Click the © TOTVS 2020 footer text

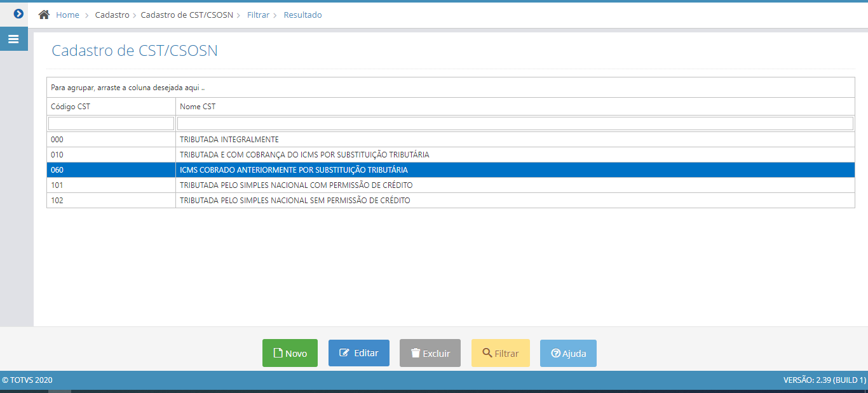[27, 380]
